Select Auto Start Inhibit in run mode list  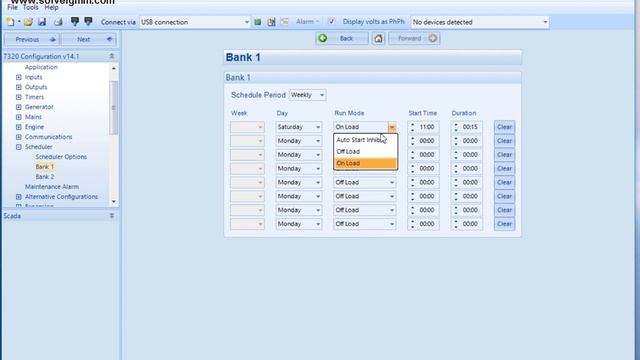pos(365,140)
